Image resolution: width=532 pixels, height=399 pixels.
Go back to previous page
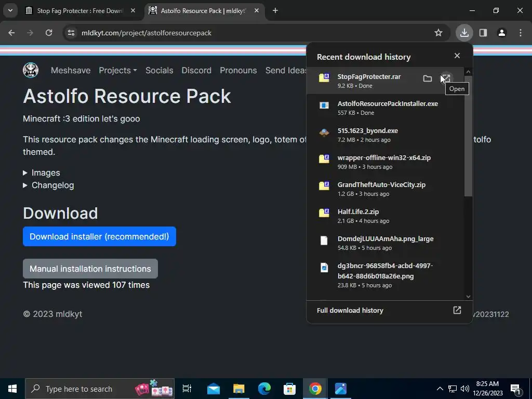pyautogui.click(x=11, y=33)
